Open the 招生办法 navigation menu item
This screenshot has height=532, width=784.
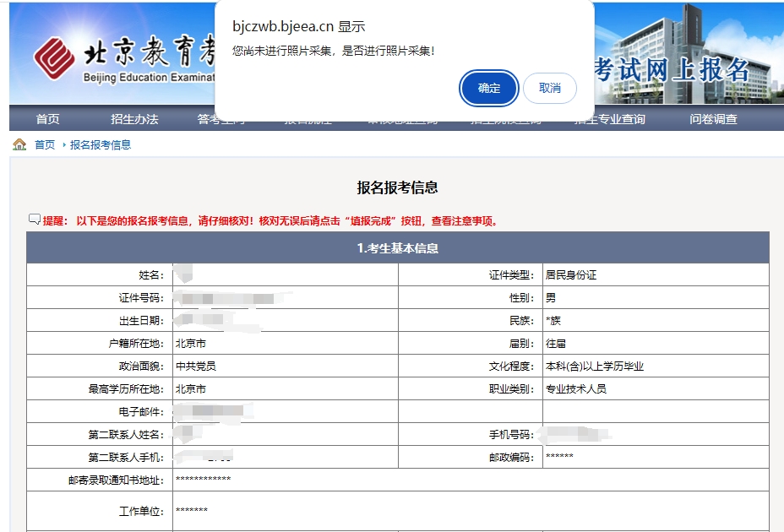point(135,119)
